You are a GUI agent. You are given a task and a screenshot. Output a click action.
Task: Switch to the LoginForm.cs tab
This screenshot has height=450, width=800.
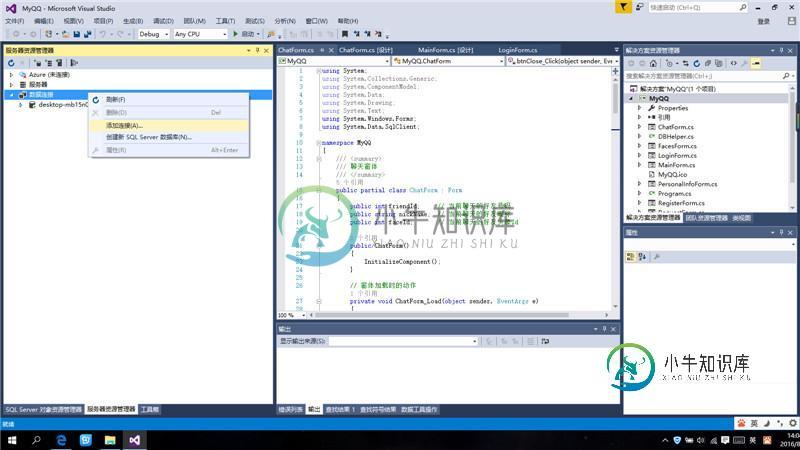[517, 50]
